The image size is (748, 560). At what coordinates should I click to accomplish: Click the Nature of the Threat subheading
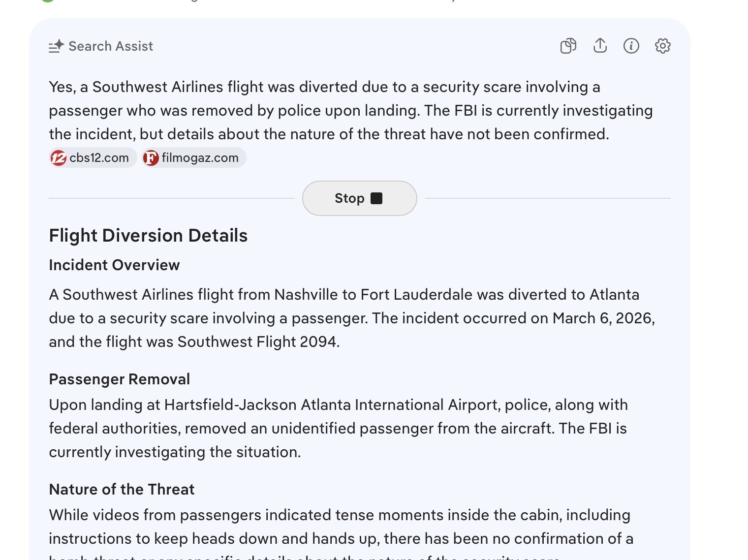click(x=122, y=490)
